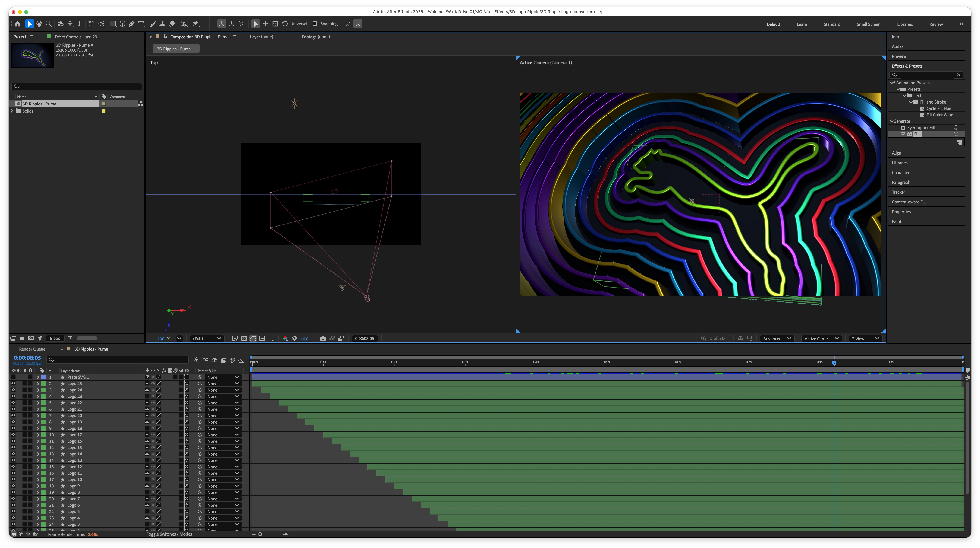
Task: Select the Roto Brush tool
Action: [184, 24]
